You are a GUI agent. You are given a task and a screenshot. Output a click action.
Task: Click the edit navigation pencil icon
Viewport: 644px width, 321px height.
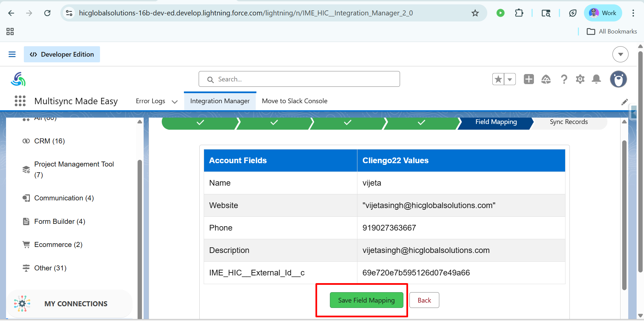(624, 102)
